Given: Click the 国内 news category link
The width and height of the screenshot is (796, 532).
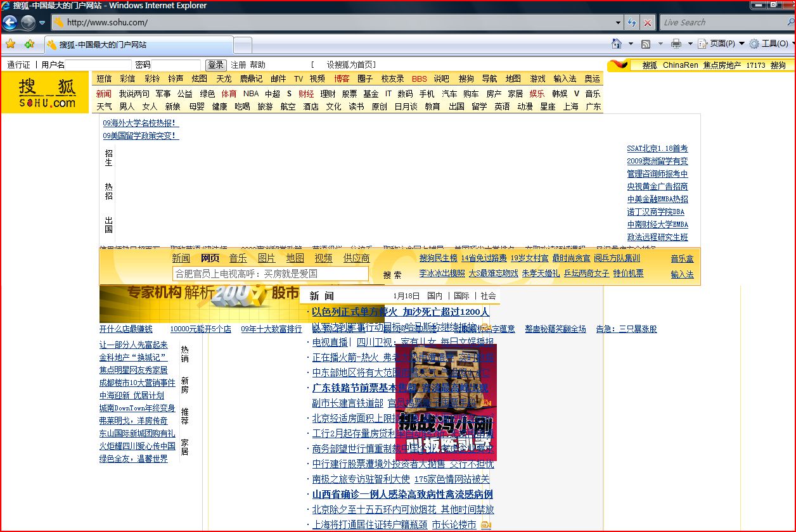Looking at the screenshot, I should coord(435,296).
